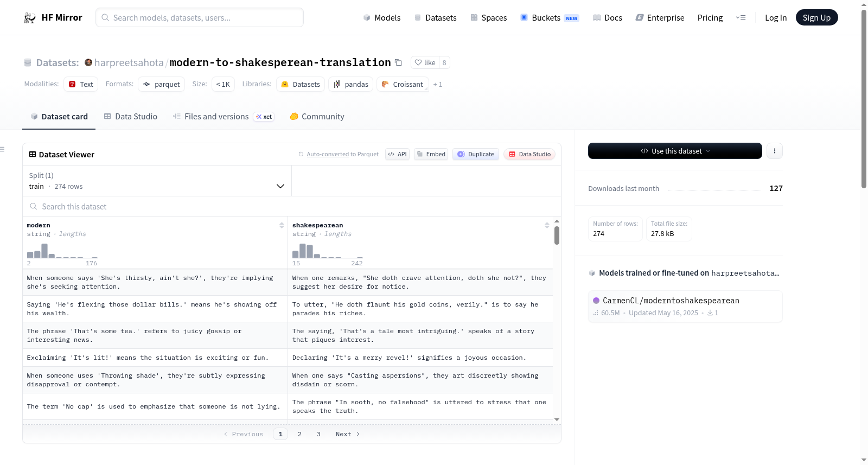
Task: Click the xet badge on Files tab
Action: [x=264, y=117]
